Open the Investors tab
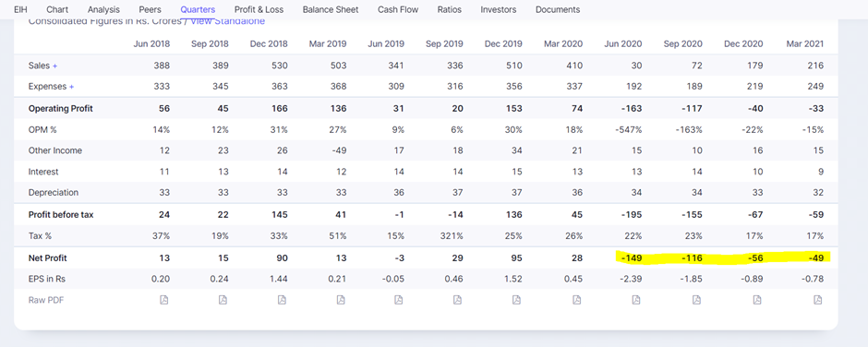The height and width of the screenshot is (347, 868). (x=499, y=9)
